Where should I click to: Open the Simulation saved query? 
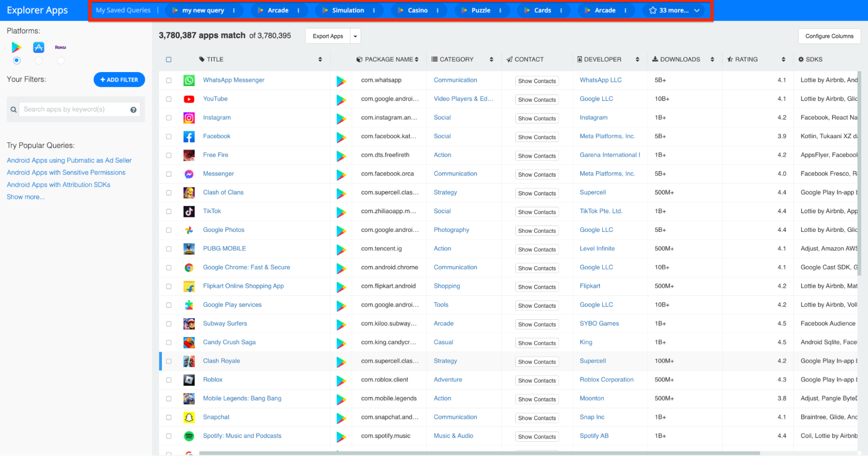[348, 10]
